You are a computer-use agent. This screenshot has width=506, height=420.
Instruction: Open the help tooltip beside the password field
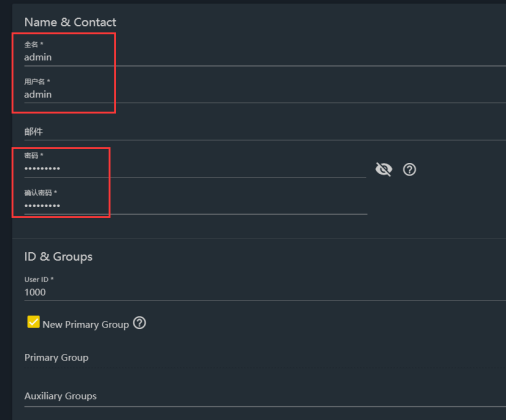pyautogui.click(x=409, y=169)
